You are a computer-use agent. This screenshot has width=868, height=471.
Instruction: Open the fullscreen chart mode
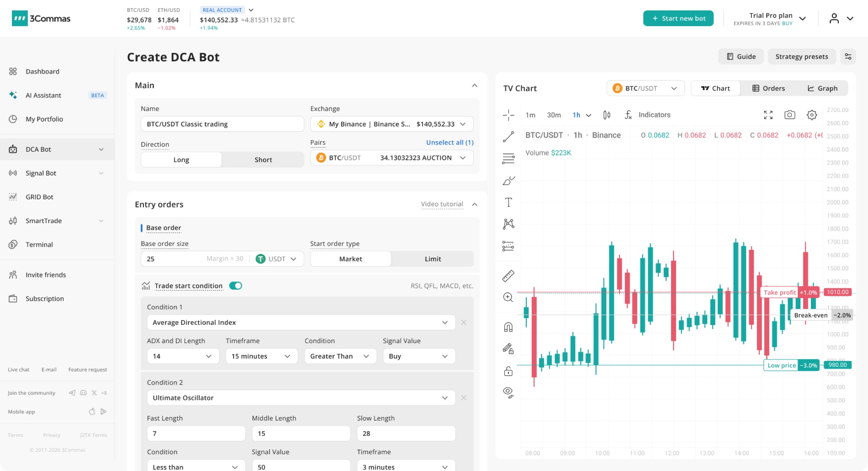click(768, 115)
